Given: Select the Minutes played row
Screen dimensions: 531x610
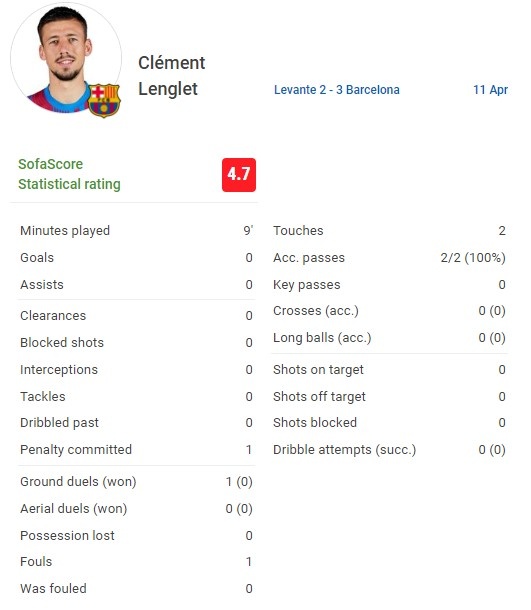Looking at the screenshot, I should [x=137, y=231].
